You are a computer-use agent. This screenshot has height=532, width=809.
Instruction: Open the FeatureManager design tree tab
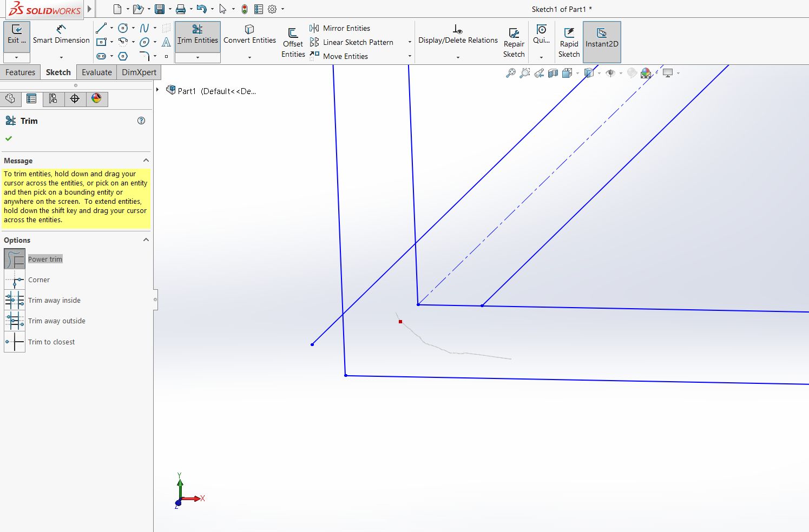pos(10,98)
